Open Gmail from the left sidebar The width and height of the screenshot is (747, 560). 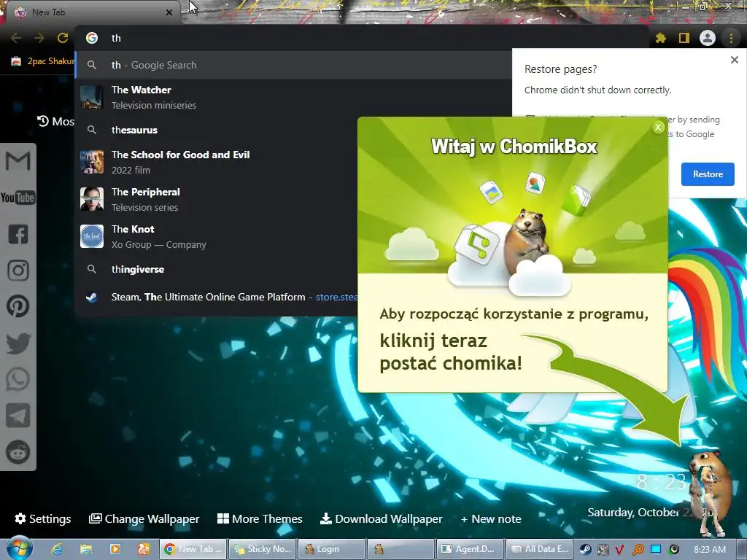click(x=18, y=161)
